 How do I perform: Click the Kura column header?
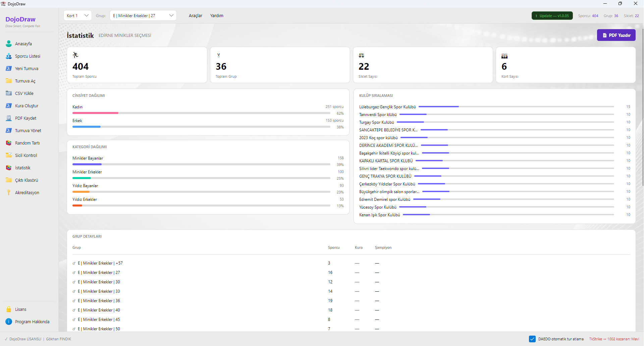(x=359, y=247)
